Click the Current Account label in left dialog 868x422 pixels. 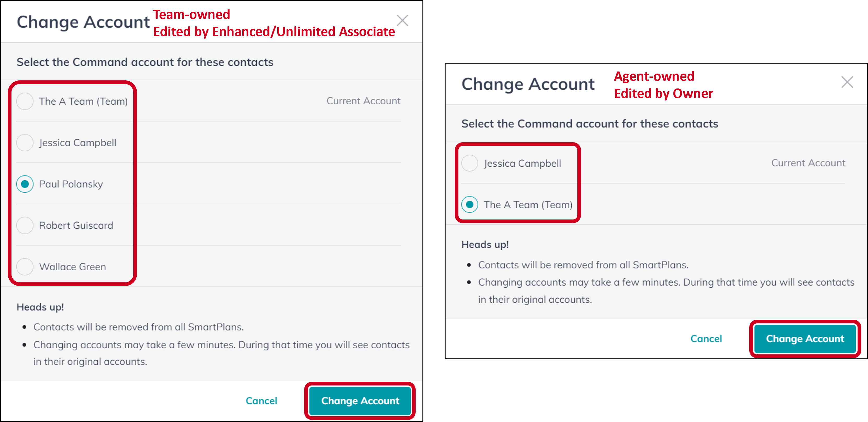coord(363,100)
